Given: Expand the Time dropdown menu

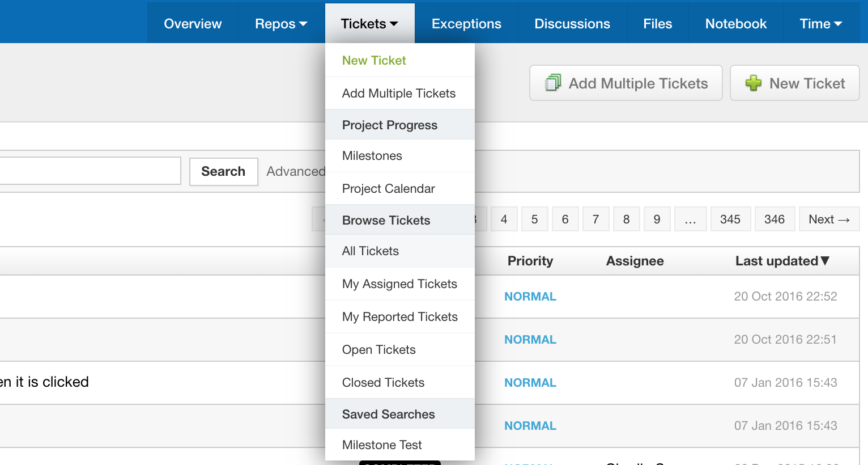Looking at the screenshot, I should 821,24.
